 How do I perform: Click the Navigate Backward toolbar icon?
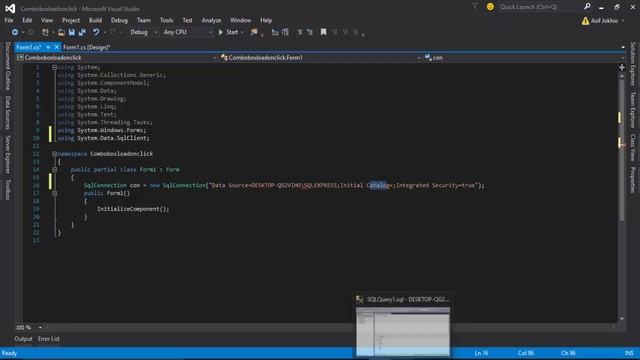[15, 32]
